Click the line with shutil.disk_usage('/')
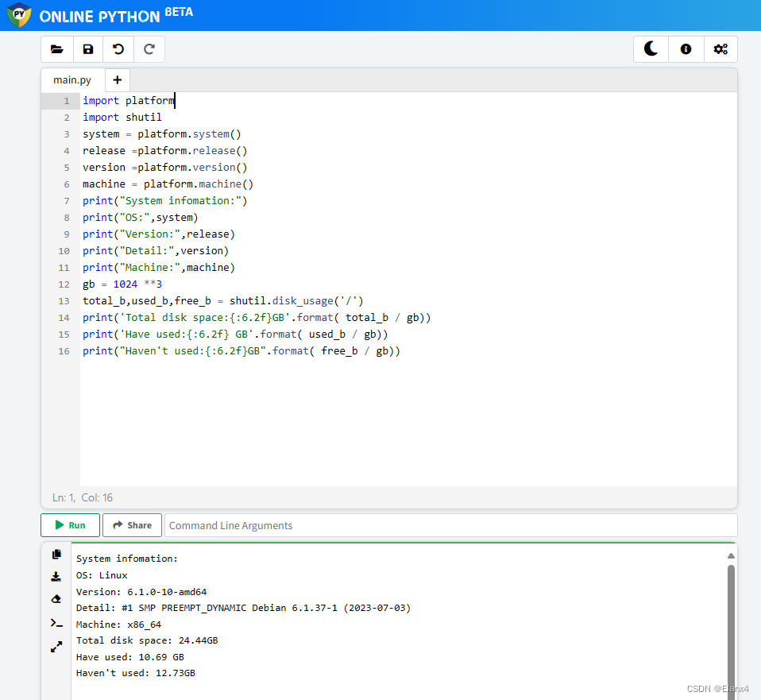The image size is (761, 700). pos(222,301)
